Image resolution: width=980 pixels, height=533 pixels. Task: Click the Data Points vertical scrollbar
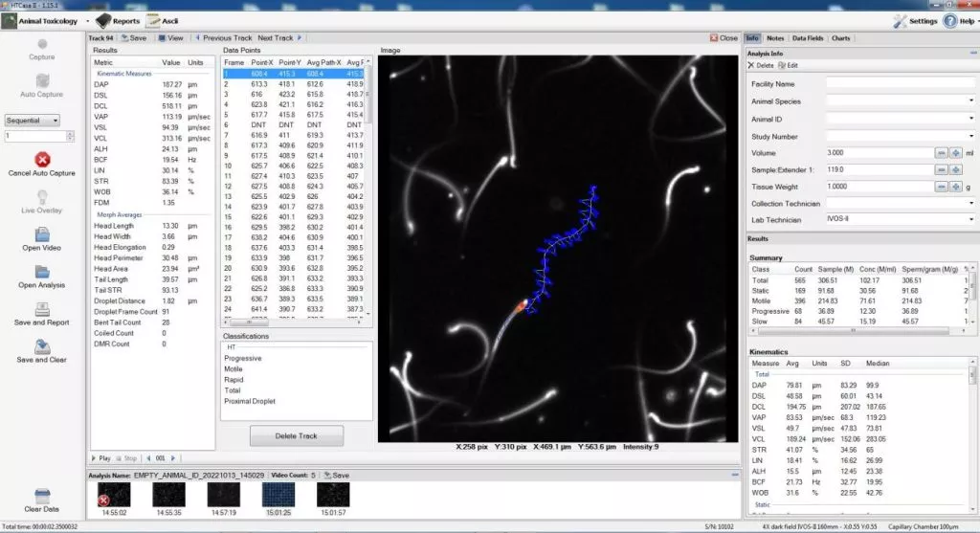click(368, 187)
